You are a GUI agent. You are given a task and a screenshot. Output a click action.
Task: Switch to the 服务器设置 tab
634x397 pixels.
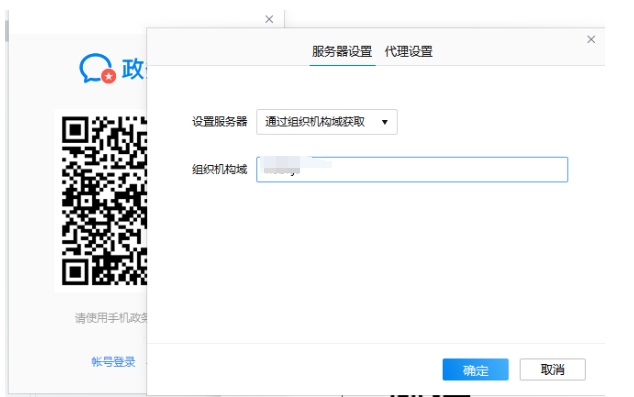pos(342,52)
